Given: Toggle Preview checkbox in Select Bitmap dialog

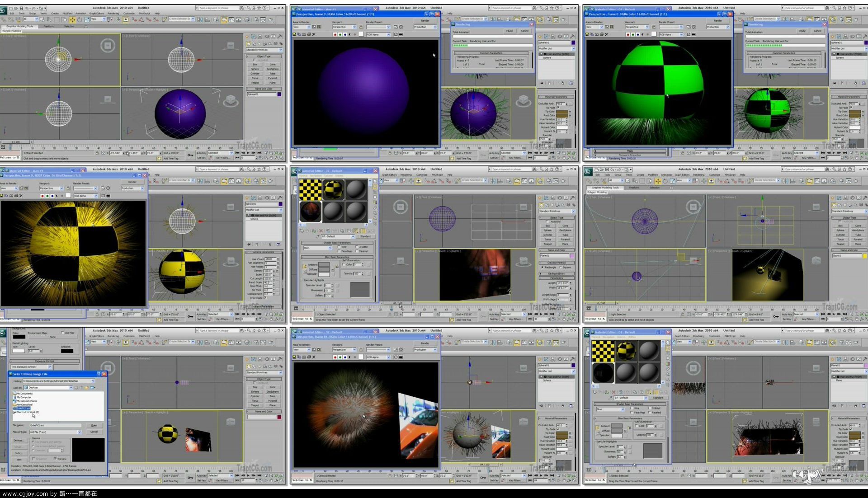Looking at the screenshot, I should click(55, 459).
